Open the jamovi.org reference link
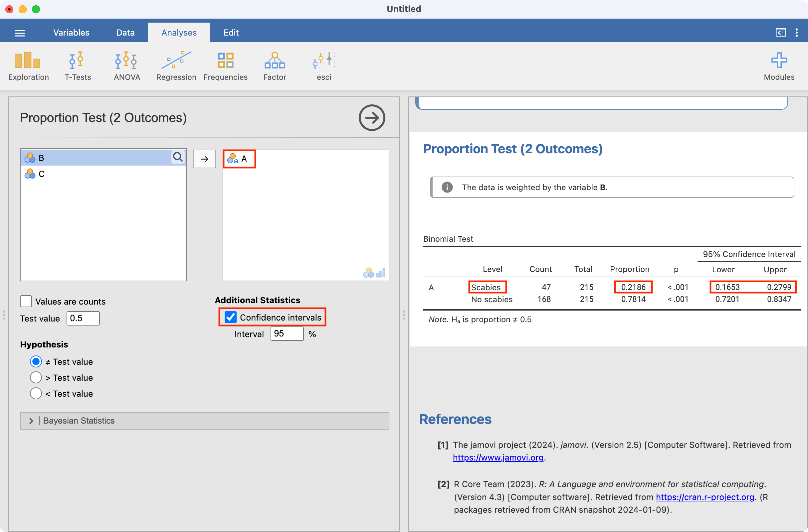 tap(498, 458)
